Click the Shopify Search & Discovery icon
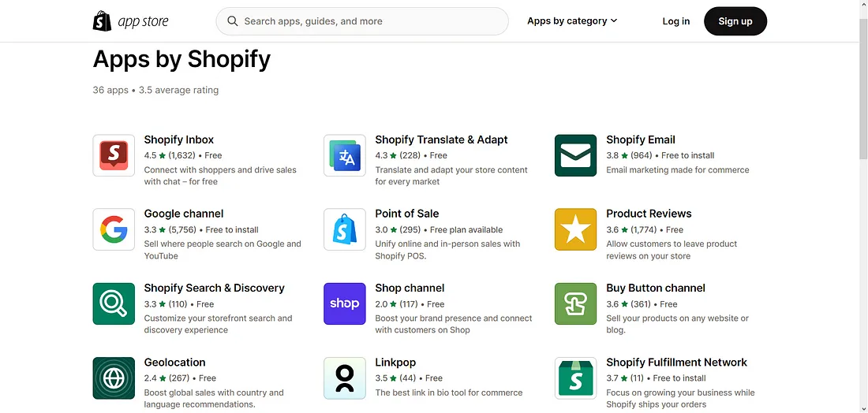The width and height of the screenshot is (868, 413). click(114, 303)
